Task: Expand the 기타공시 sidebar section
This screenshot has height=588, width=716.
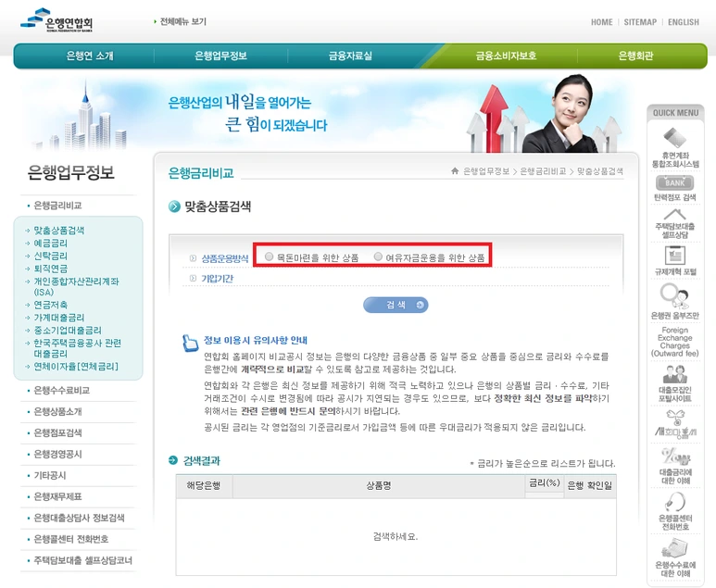Action: (50, 475)
